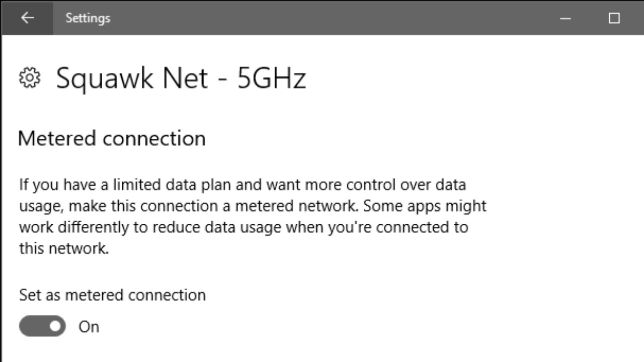This screenshot has width=644, height=362.
Task: Select the Settings title in the title bar
Action: pos(88,18)
